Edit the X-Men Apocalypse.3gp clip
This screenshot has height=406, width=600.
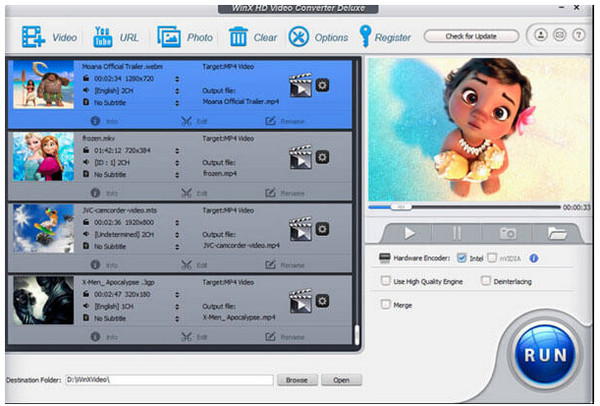194,337
